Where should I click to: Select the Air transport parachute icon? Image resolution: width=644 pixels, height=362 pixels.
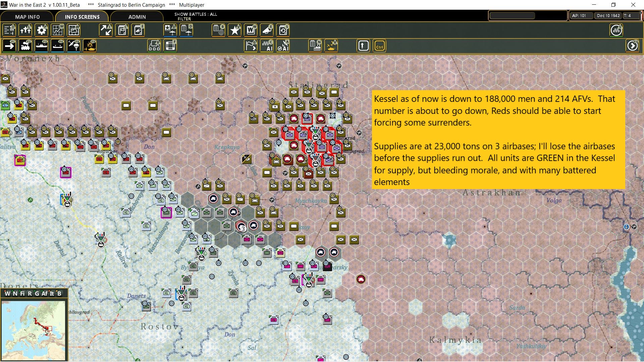click(73, 46)
